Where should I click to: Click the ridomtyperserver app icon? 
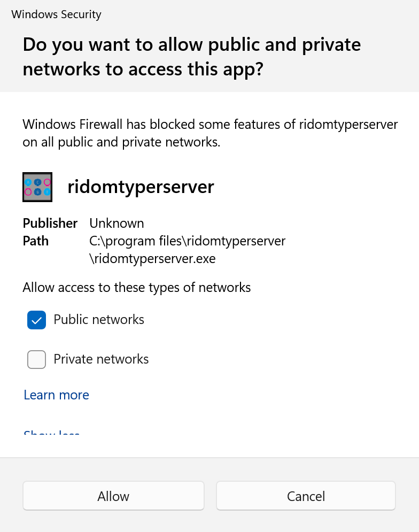[x=37, y=187]
